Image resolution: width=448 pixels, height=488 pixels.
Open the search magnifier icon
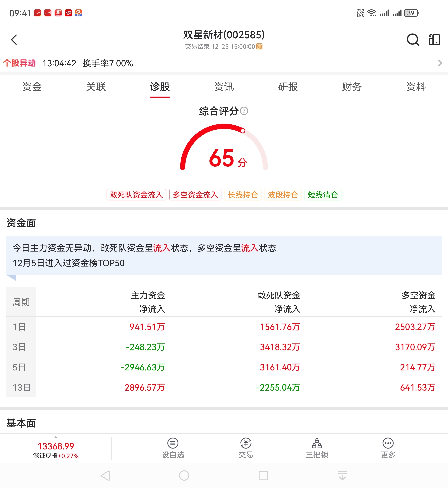pos(413,40)
